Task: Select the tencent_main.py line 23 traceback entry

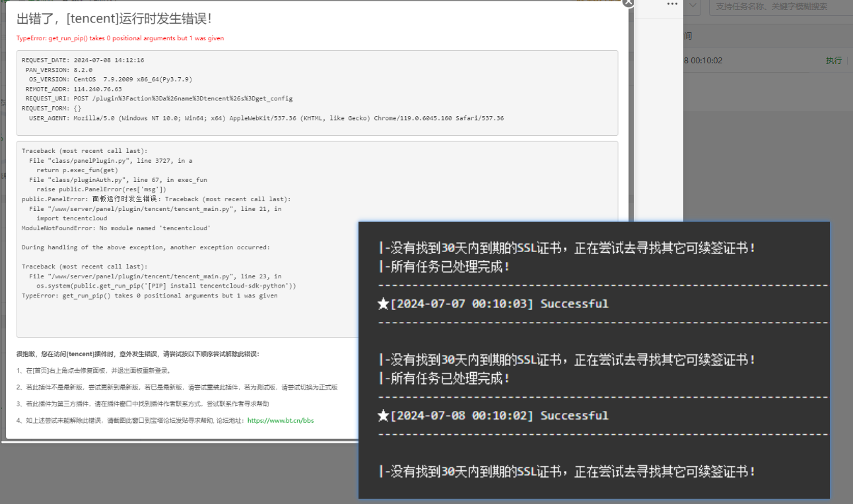Action: [155, 276]
